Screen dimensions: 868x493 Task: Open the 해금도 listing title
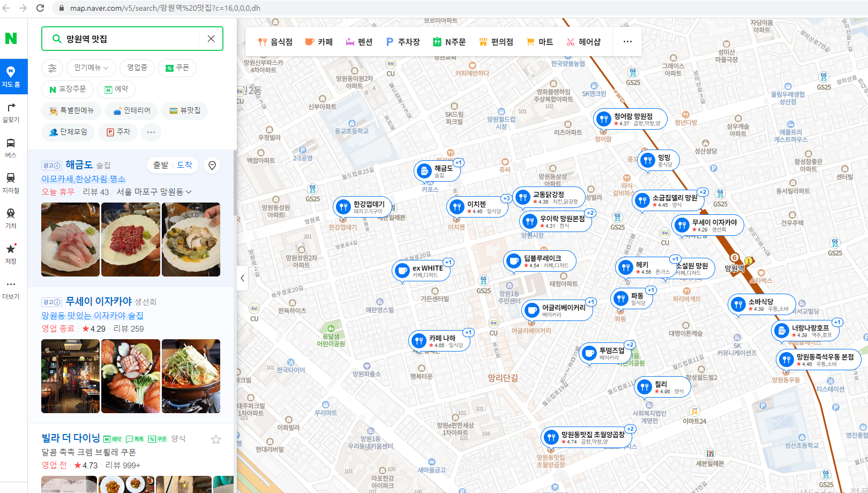click(79, 165)
